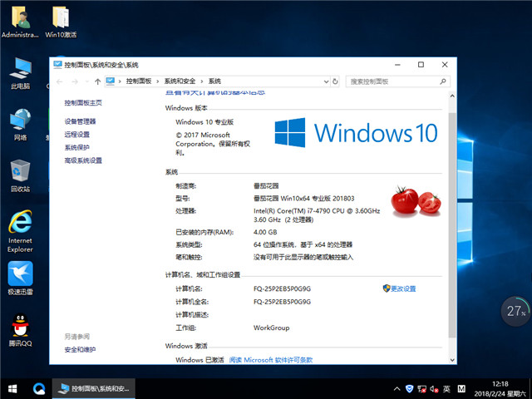Launch 腾讯QQ desktop shortcut
Image resolution: width=532 pixels, height=399 pixels.
[x=20, y=330]
